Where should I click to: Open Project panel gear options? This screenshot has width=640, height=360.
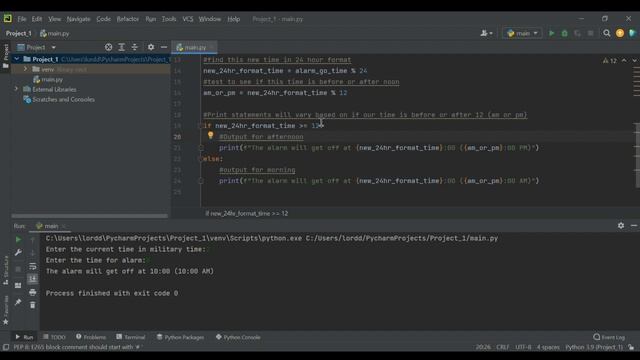[x=151, y=47]
